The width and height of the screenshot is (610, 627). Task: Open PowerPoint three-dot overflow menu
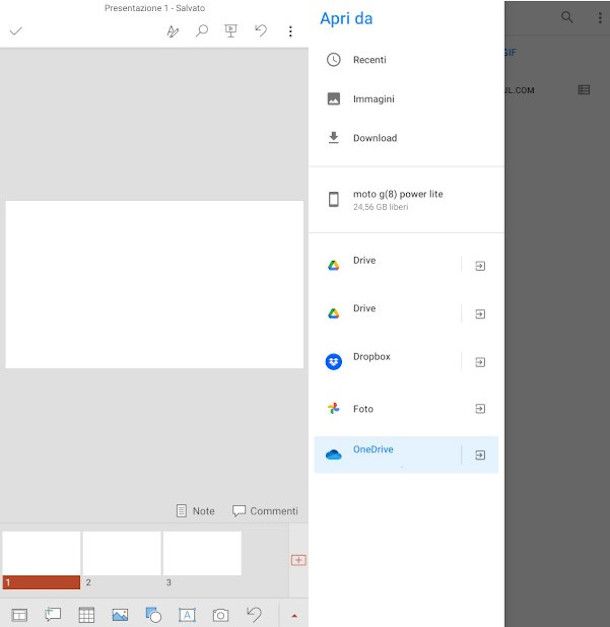290,31
